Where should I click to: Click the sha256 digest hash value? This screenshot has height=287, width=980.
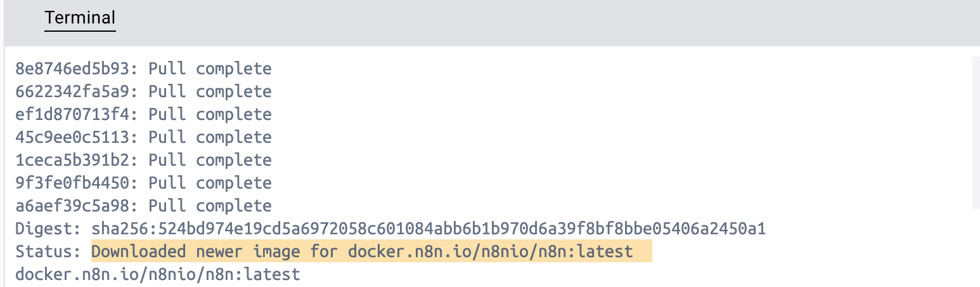point(429,229)
